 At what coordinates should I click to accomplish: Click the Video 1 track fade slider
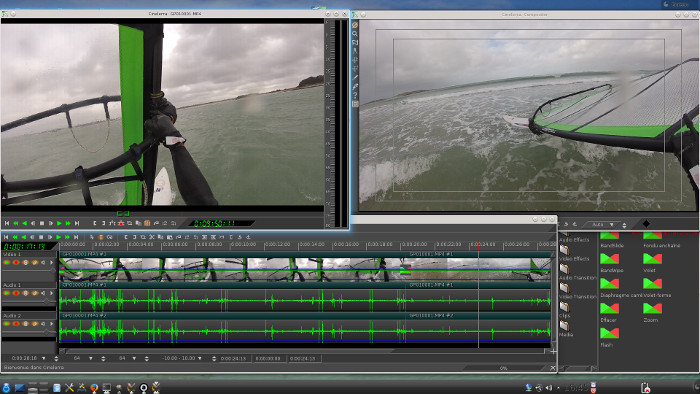pyautogui.click(x=29, y=271)
